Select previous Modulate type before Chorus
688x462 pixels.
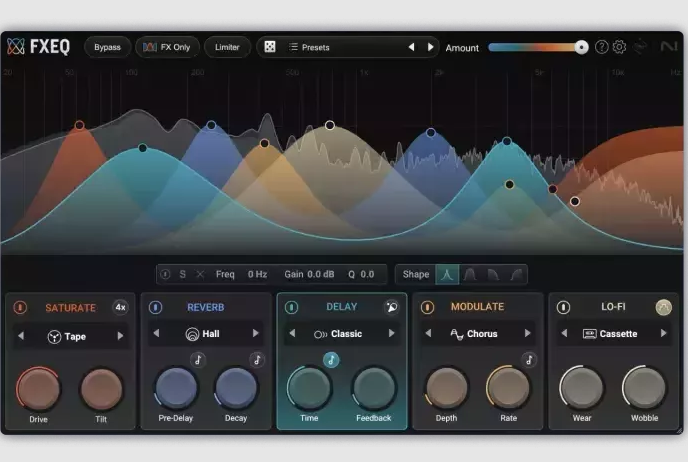pyautogui.click(x=428, y=333)
